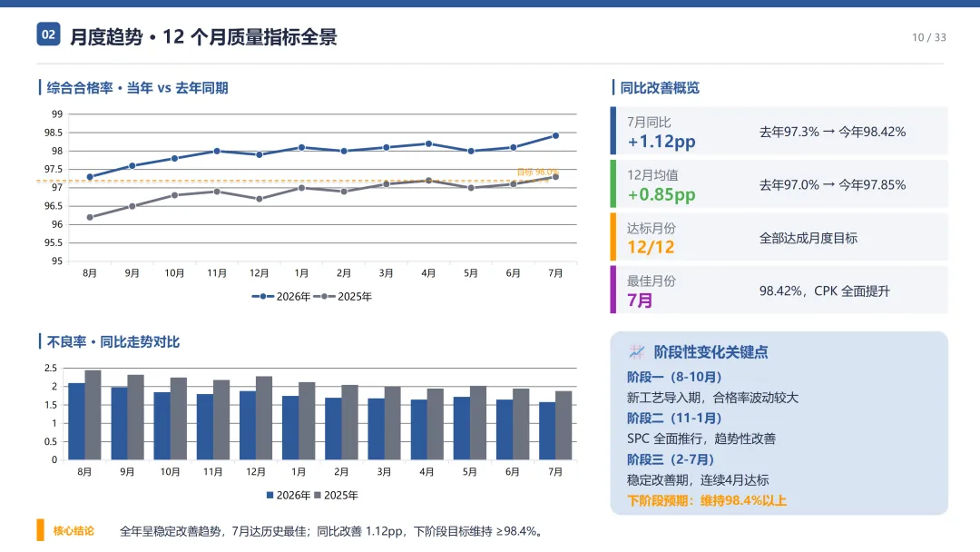Click the 核心结论 label
The width and height of the screenshot is (980, 552).
click(x=73, y=531)
